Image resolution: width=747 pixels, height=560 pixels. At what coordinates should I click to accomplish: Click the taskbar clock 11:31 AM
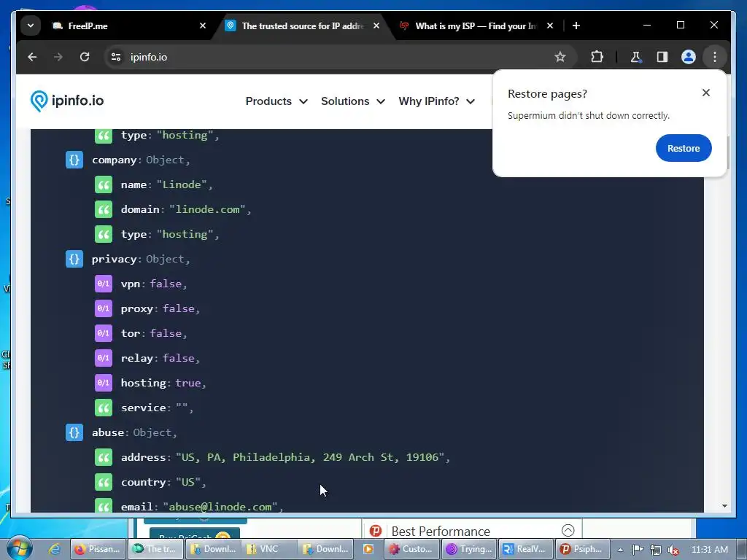point(709,550)
